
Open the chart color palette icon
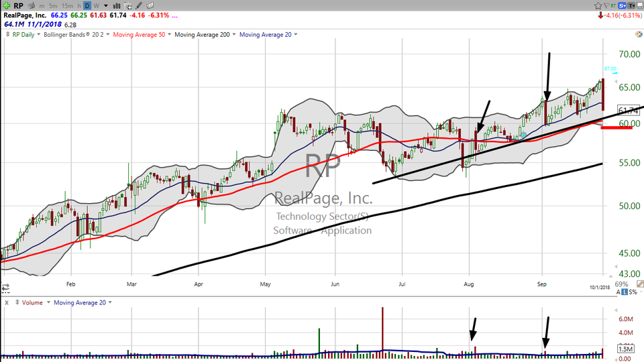coord(638,34)
